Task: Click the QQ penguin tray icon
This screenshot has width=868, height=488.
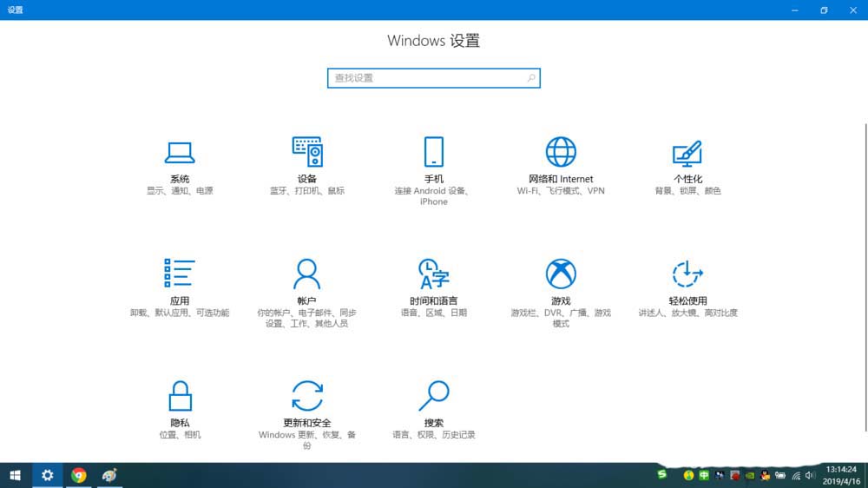Action: pos(765,475)
